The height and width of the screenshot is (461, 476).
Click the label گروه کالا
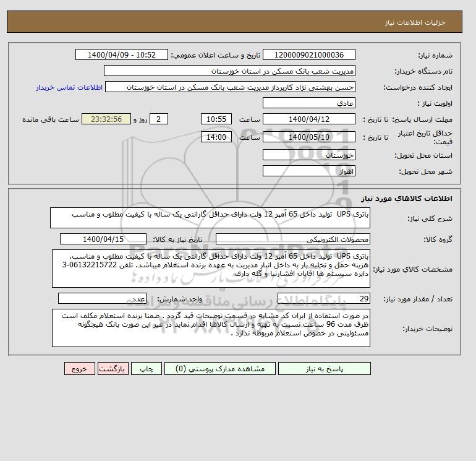pyautogui.click(x=438, y=239)
